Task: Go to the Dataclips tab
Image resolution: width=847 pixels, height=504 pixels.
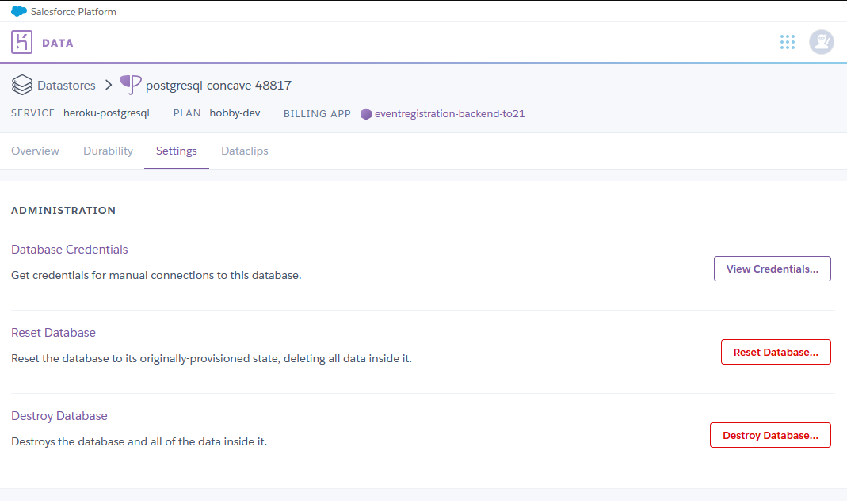Action: tap(244, 151)
